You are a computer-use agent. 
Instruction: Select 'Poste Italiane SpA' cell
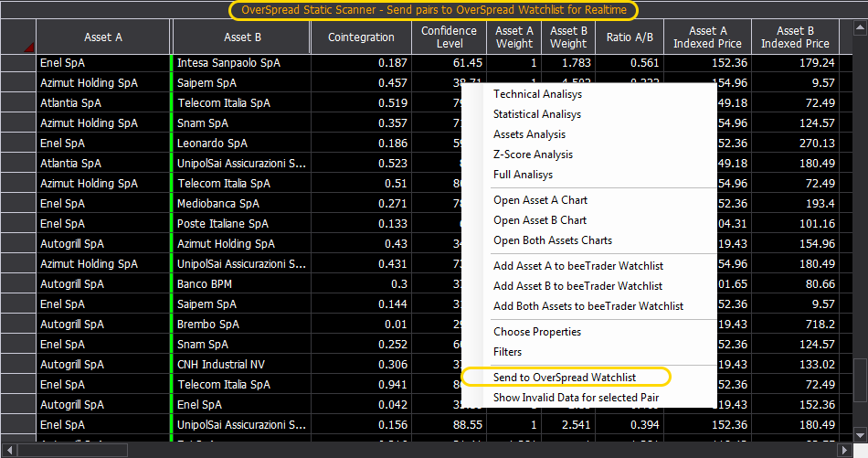(x=241, y=224)
